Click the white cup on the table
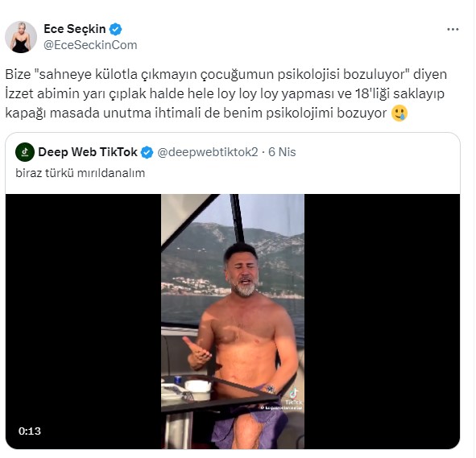476x458 pixels. [x=197, y=386]
